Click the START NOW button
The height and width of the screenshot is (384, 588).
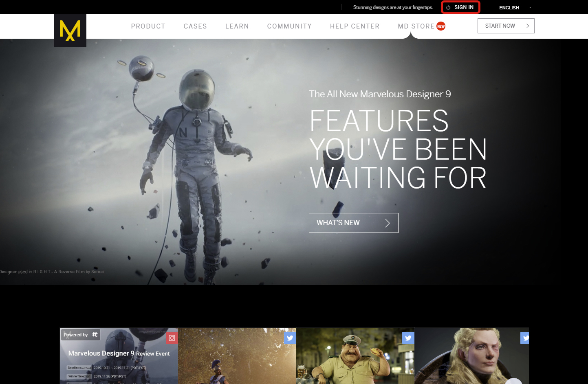506,26
